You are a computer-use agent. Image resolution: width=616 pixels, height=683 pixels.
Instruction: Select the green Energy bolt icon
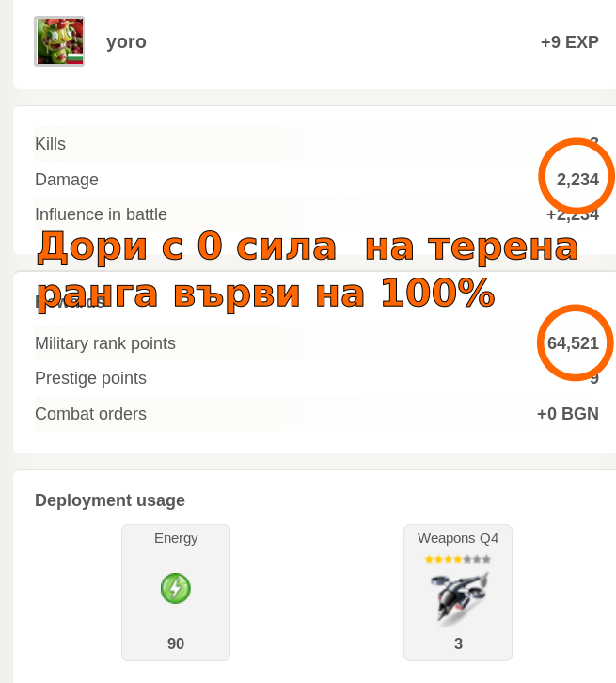tap(176, 588)
